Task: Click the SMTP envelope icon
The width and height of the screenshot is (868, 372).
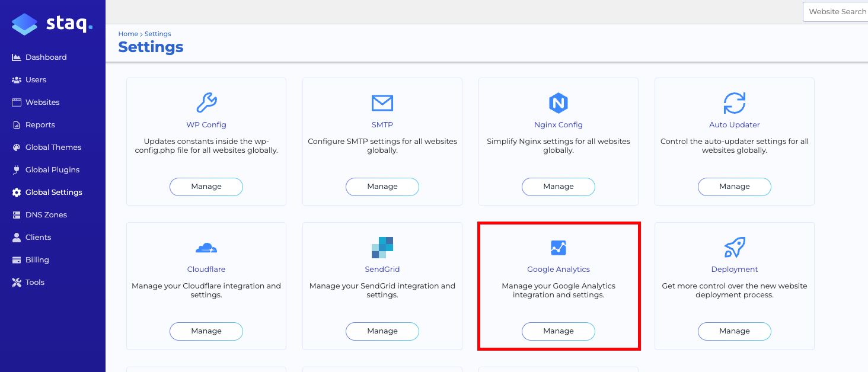Action: (x=382, y=104)
